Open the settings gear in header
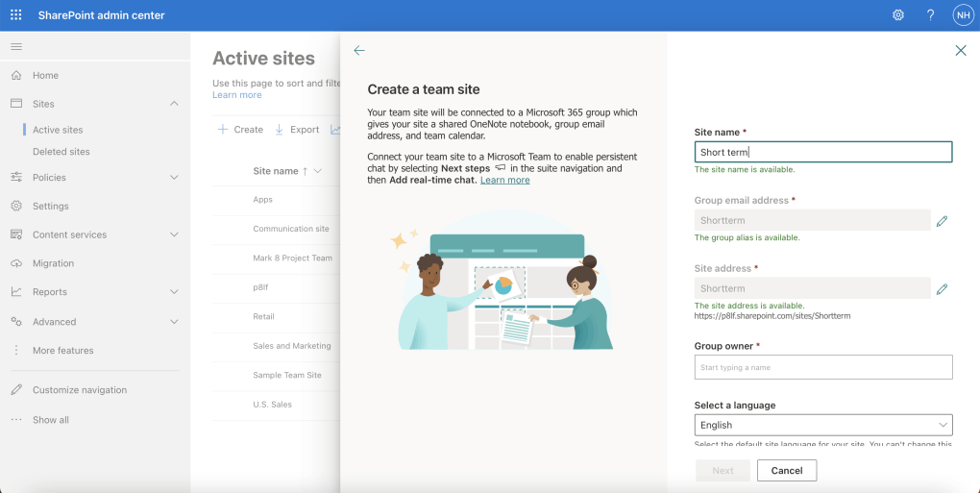The height and width of the screenshot is (493, 980). 898,15
